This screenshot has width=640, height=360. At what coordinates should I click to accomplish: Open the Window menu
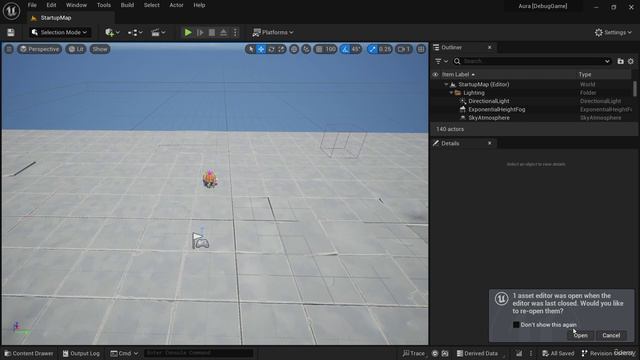(76, 5)
